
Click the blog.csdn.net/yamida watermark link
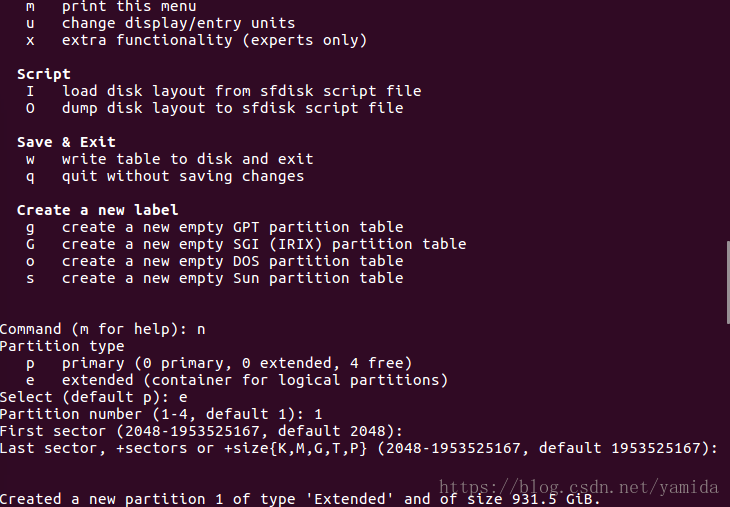click(579, 487)
